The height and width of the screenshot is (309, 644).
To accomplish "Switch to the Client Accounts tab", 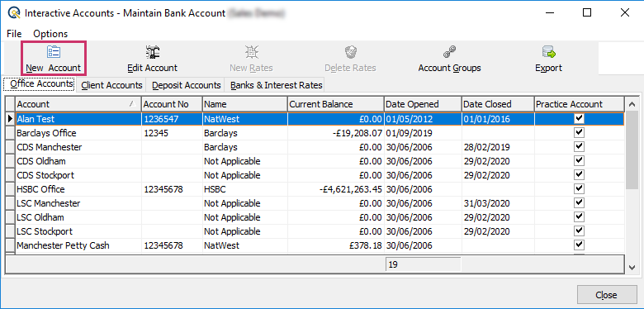I will point(111,85).
